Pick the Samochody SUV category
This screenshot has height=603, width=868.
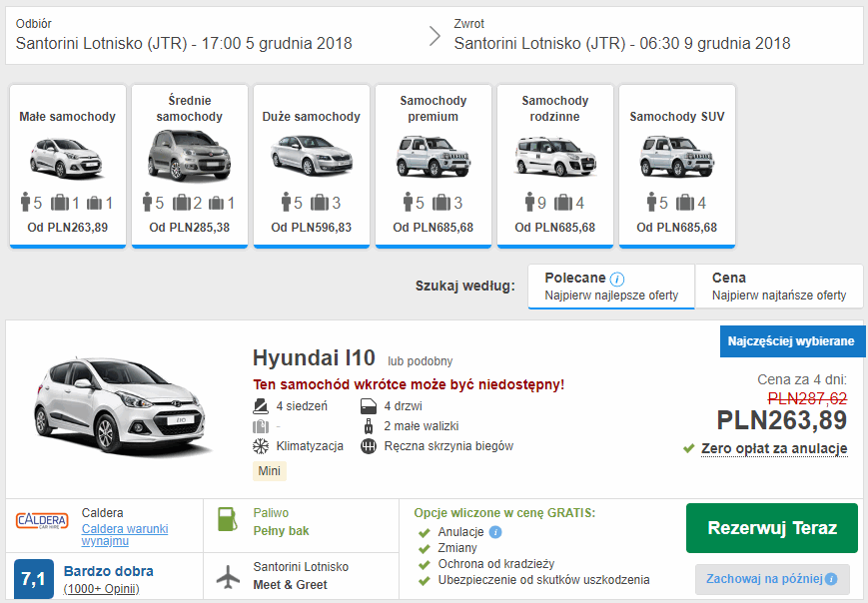[677, 166]
